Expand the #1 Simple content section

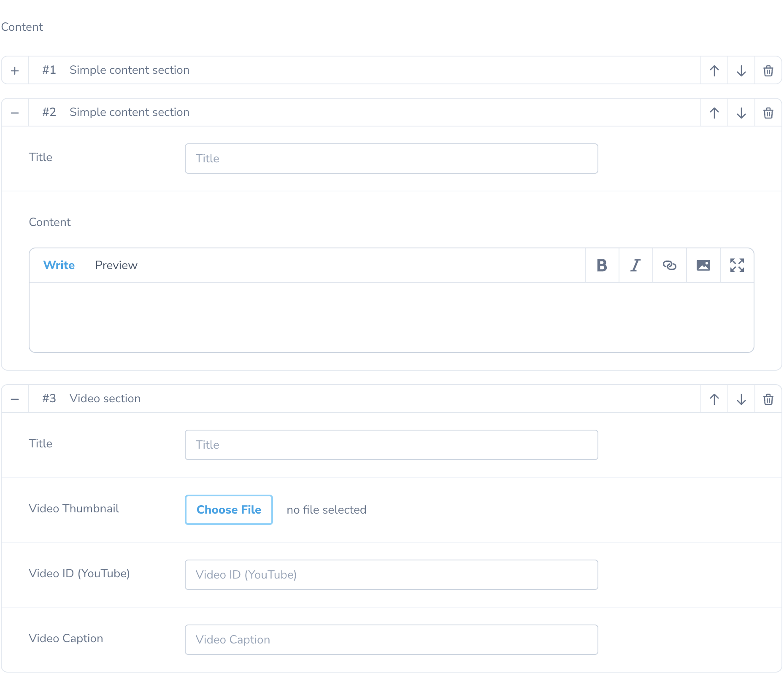pyautogui.click(x=15, y=70)
